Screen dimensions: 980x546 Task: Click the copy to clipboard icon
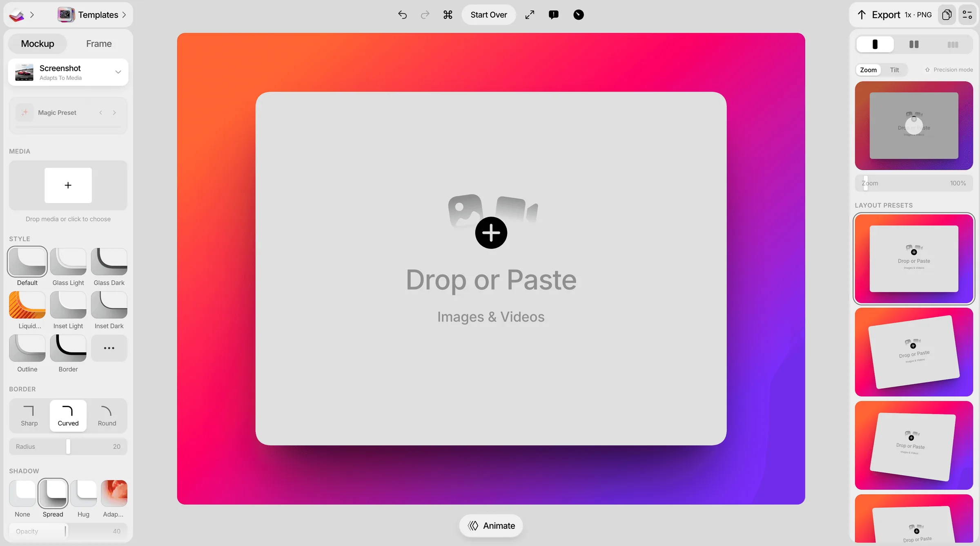[x=947, y=15]
